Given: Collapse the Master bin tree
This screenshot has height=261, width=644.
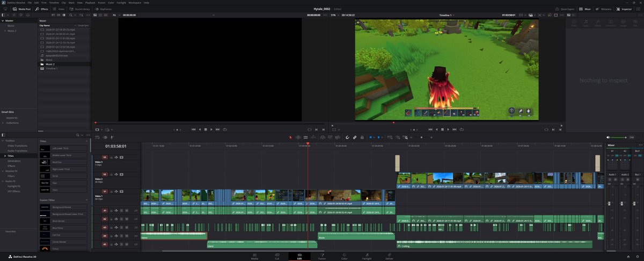Looking at the screenshot, I should [x=3, y=21].
